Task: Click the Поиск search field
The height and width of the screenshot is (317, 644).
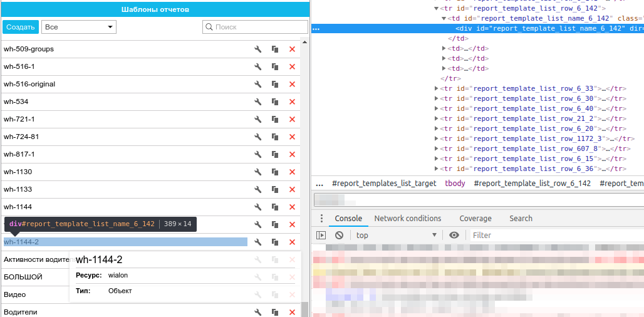Action: pos(256,27)
